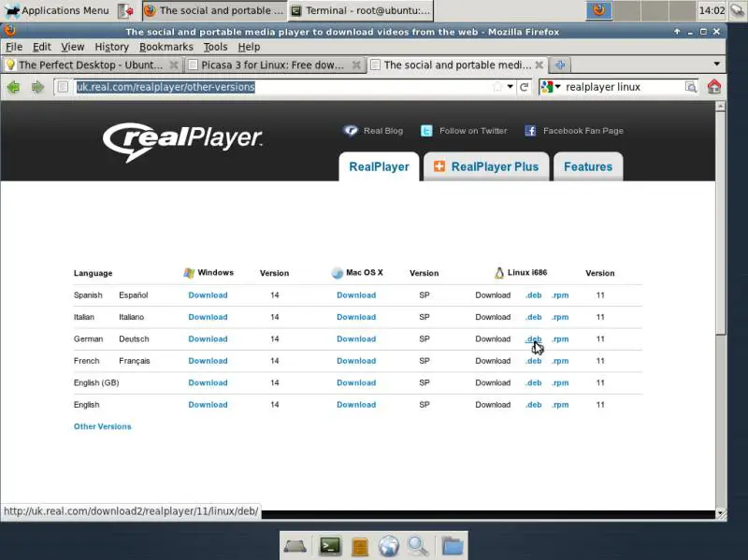Click the clock showing 14:02
Screen dimensions: 748x560
(x=712, y=10)
